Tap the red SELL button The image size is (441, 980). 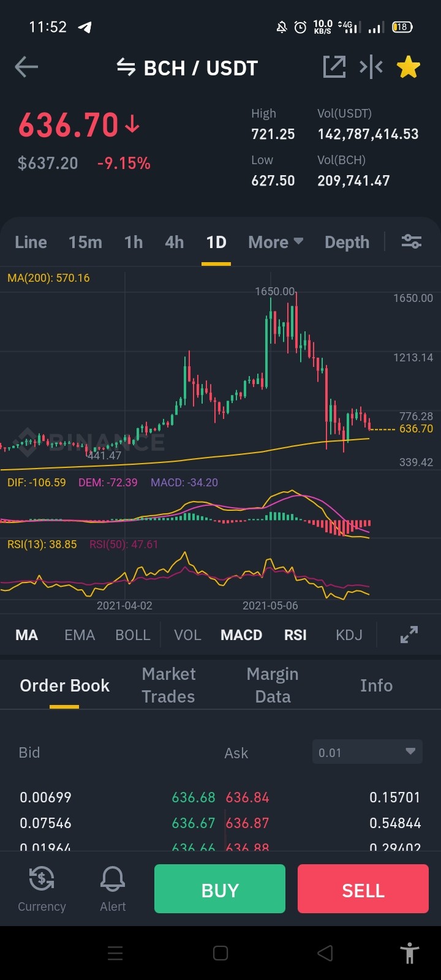[x=363, y=889]
